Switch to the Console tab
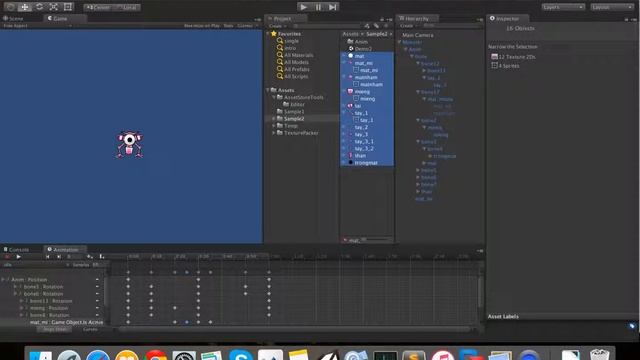640x360 pixels. pyautogui.click(x=16, y=249)
